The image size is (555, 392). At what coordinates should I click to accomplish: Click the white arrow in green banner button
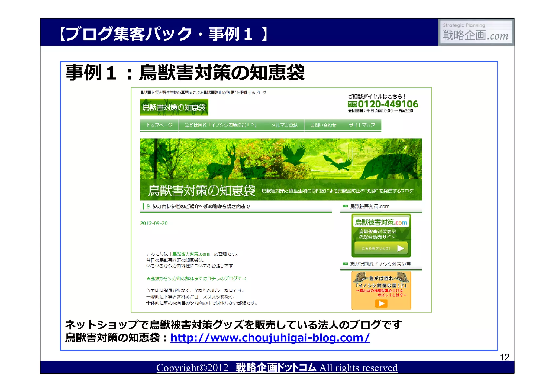tap(400, 248)
